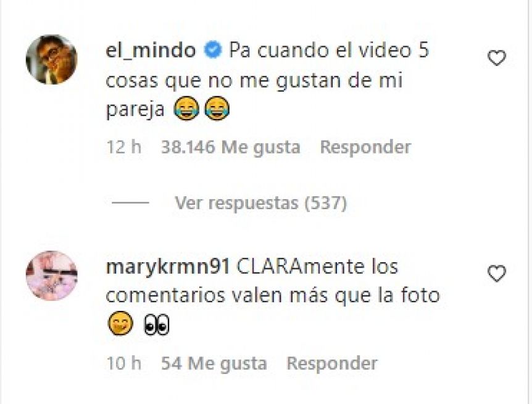The width and height of the screenshot is (532, 404).
Task: Open marykrmn91's profile picture
Action: pyautogui.click(x=52, y=276)
